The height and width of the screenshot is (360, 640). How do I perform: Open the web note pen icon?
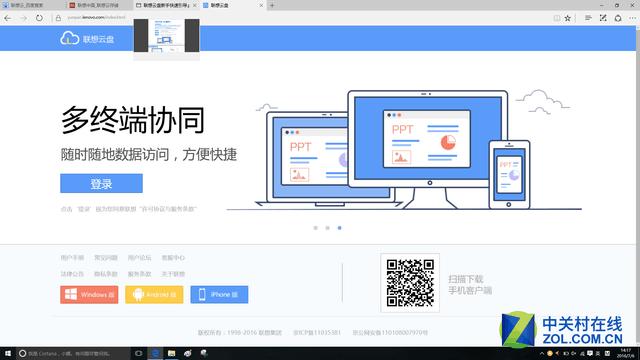[603, 18]
